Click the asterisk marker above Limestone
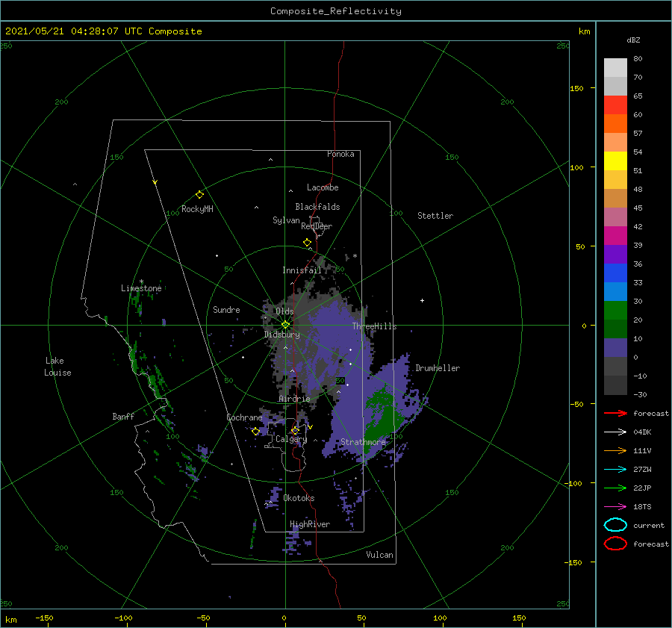Screen dimensions: 672x628 [141, 282]
